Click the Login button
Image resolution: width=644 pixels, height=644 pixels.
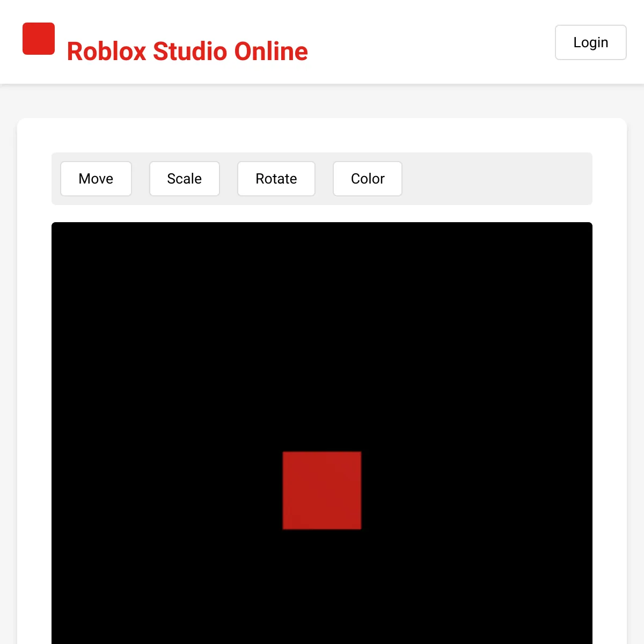pyautogui.click(x=590, y=42)
